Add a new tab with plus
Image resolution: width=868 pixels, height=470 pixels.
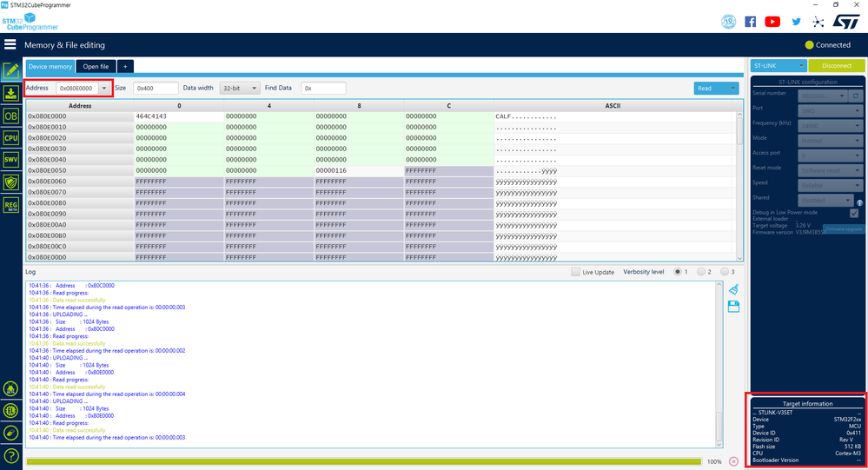click(x=125, y=66)
